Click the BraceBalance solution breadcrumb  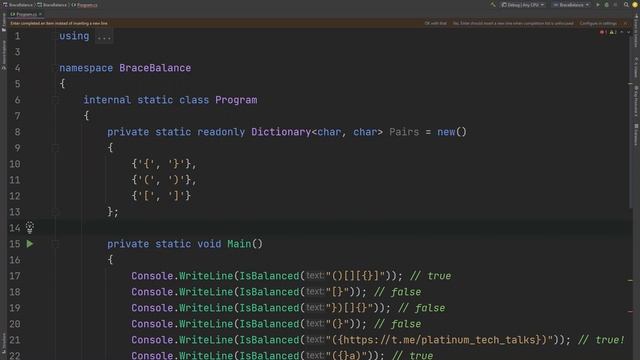coord(18,5)
